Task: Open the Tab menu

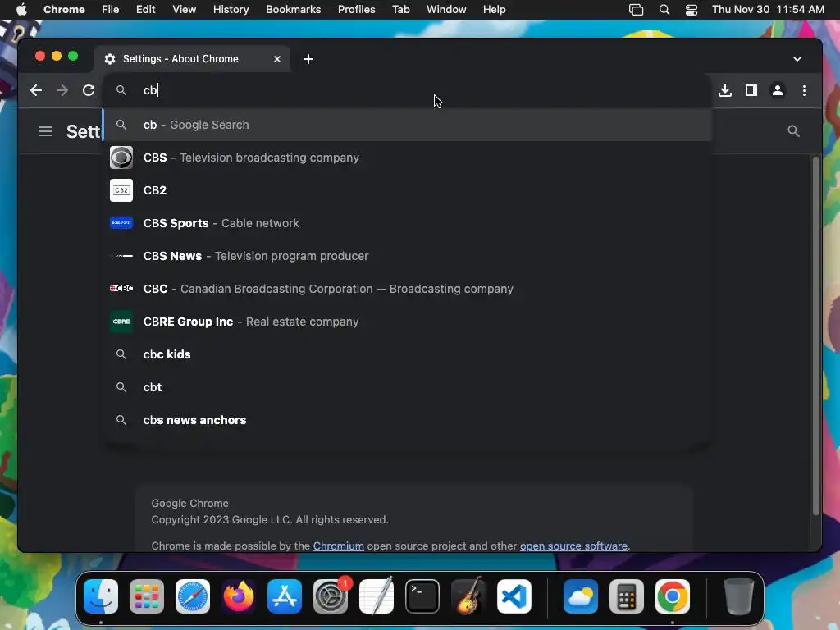Action: [x=400, y=9]
